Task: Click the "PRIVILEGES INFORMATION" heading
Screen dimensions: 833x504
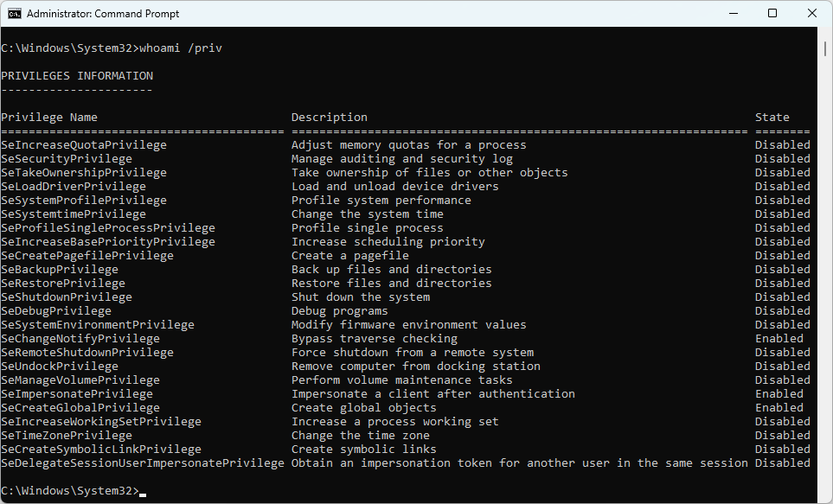Action: click(x=77, y=76)
